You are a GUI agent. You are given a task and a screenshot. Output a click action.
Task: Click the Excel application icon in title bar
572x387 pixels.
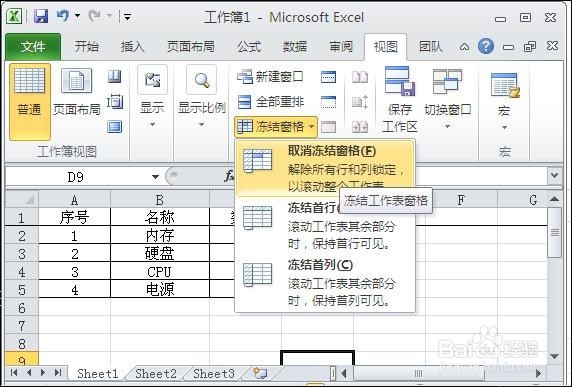coord(14,16)
